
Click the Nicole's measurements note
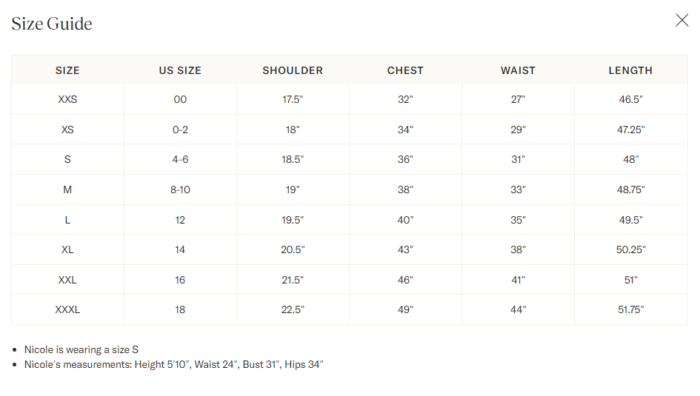[173, 364]
